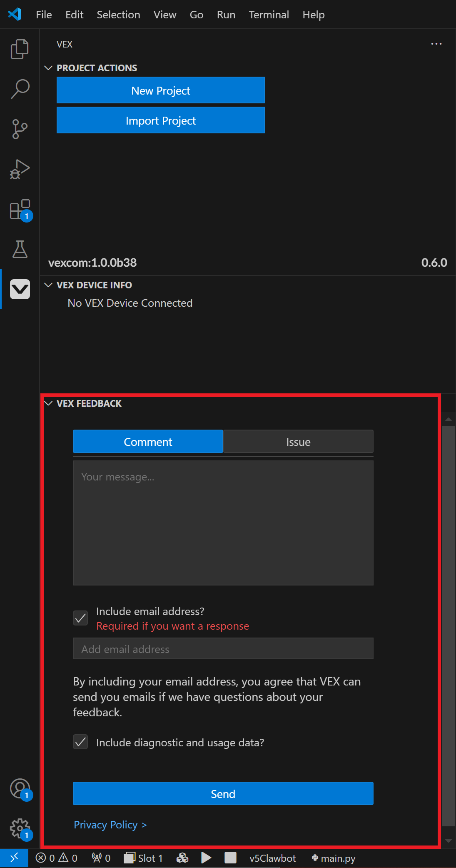Screen dimensions: 456x868
Task: Collapse the VEX Feedback section
Action: coord(48,403)
